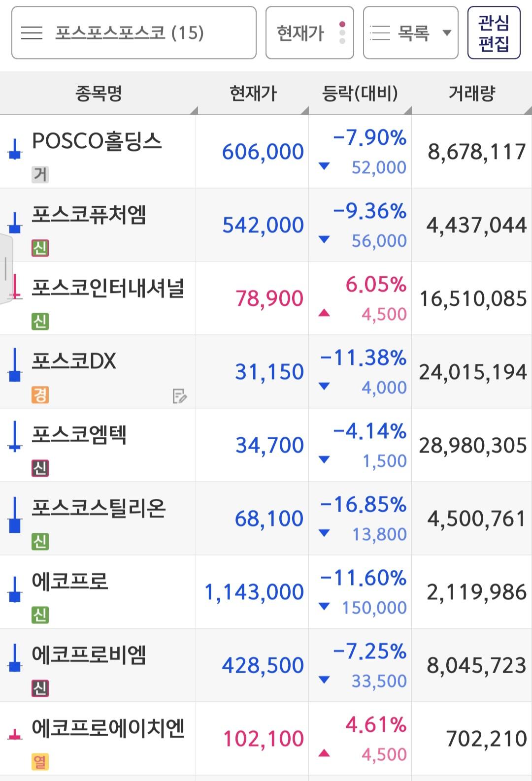
Task: Tap candlestick icon next to POSCO홀딩스
Action: coord(15,150)
